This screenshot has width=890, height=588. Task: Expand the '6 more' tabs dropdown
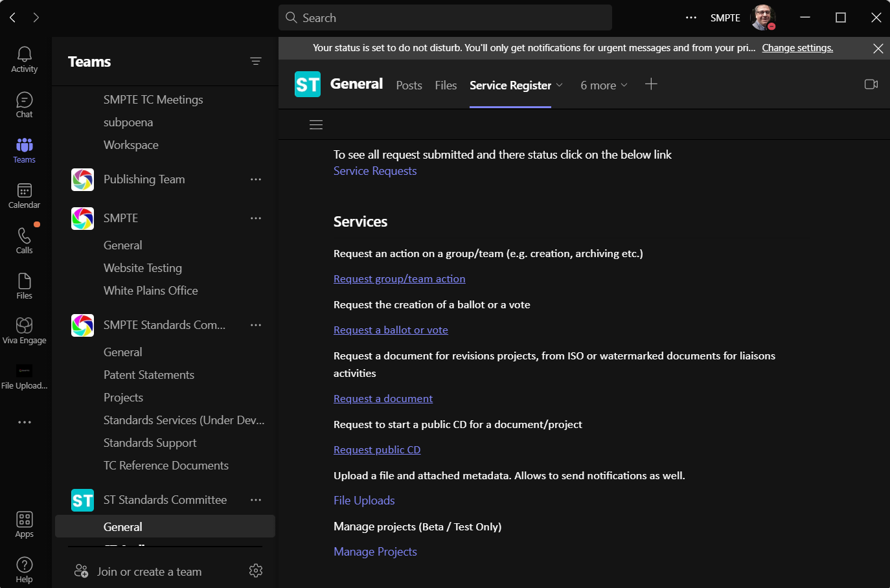604,85
